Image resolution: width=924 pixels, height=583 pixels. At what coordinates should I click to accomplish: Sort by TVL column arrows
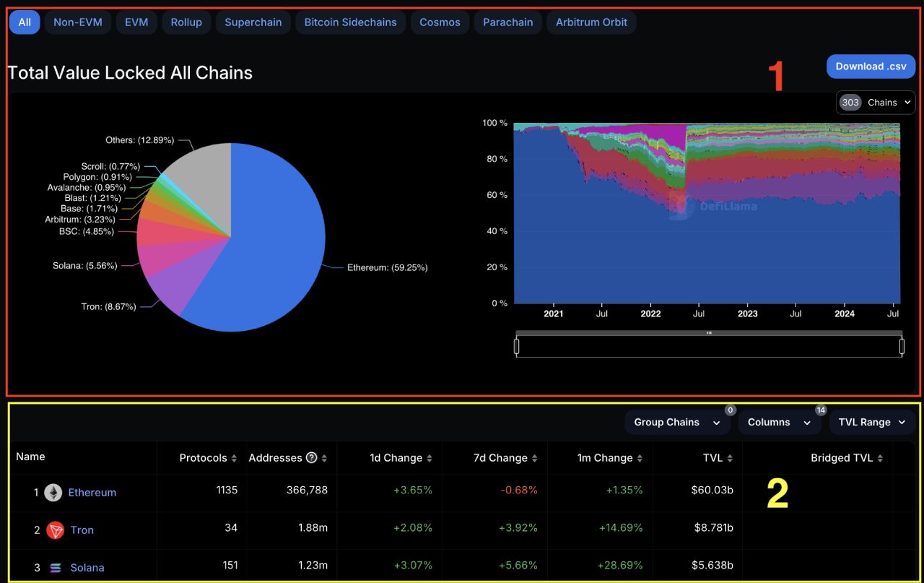coord(730,458)
